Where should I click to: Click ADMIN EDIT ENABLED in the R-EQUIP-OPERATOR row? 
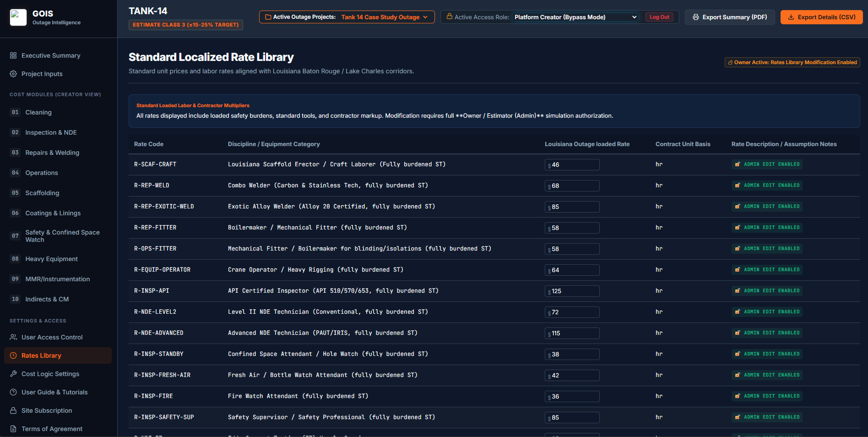767,269
